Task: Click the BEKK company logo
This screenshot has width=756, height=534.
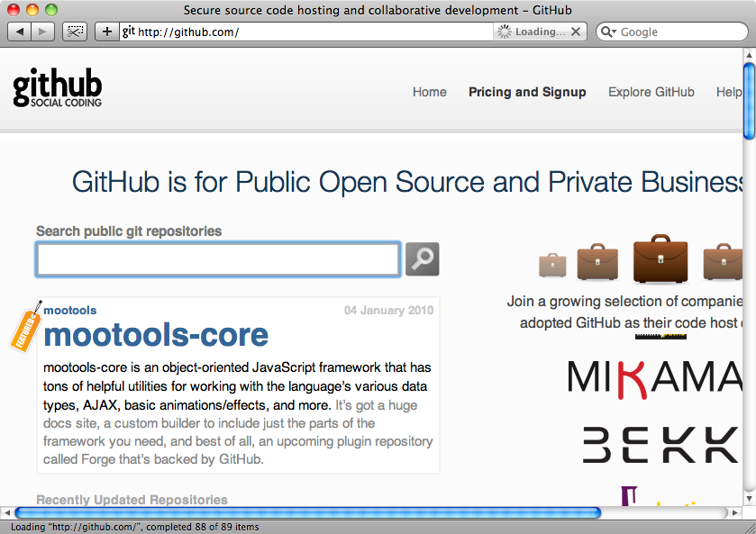Action: (661, 444)
